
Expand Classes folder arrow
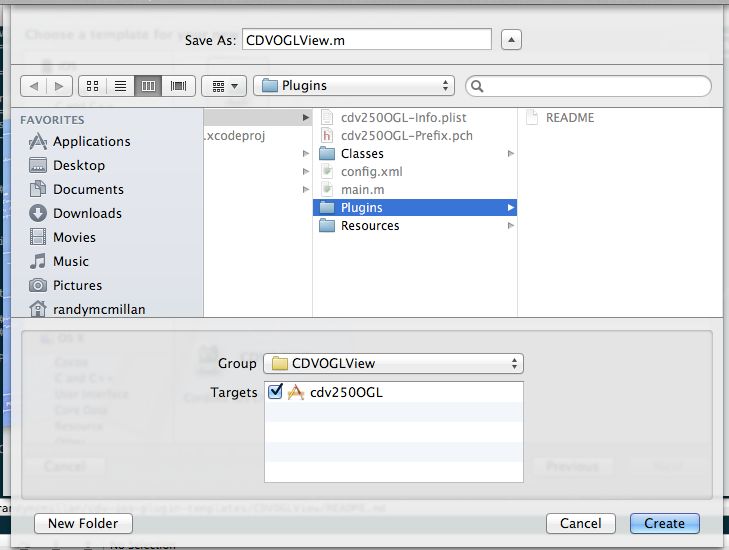tap(510, 153)
